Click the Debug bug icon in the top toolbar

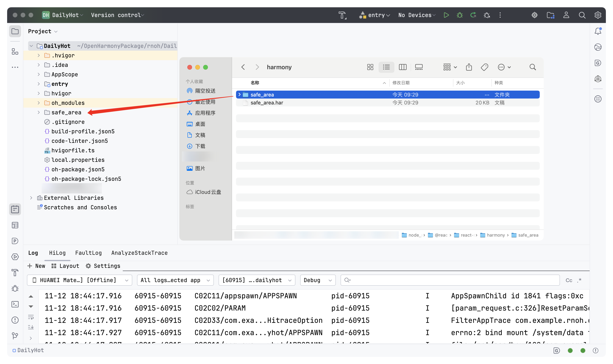click(x=460, y=15)
